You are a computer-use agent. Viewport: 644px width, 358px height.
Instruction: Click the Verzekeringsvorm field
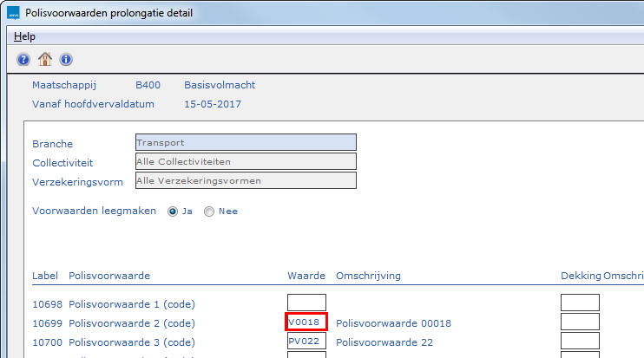(x=246, y=180)
